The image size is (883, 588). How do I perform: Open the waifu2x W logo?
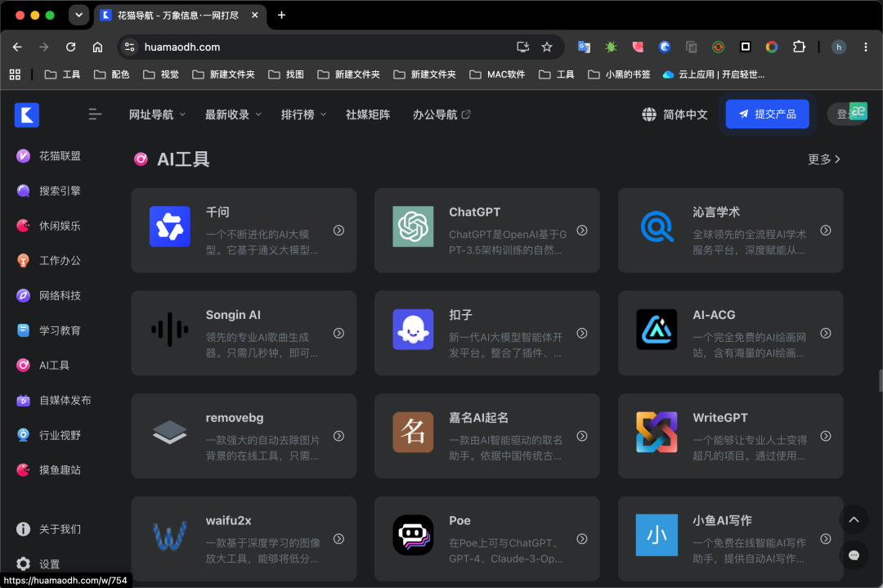point(169,536)
